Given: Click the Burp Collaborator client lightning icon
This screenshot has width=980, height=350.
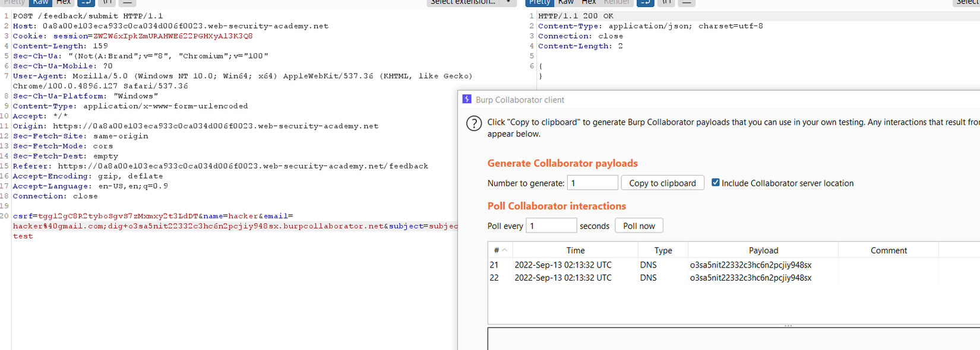Looking at the screenshot, I should click(467, 99).
